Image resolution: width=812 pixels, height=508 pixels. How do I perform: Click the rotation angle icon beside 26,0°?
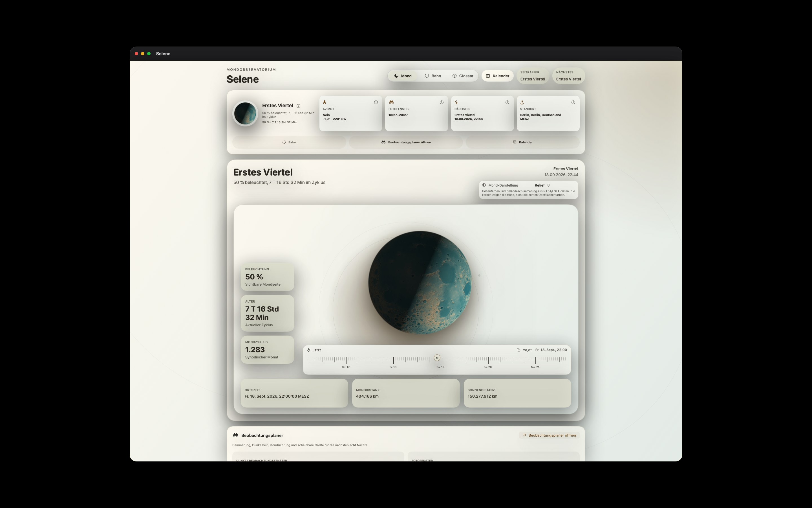click(x=519, y=350)
